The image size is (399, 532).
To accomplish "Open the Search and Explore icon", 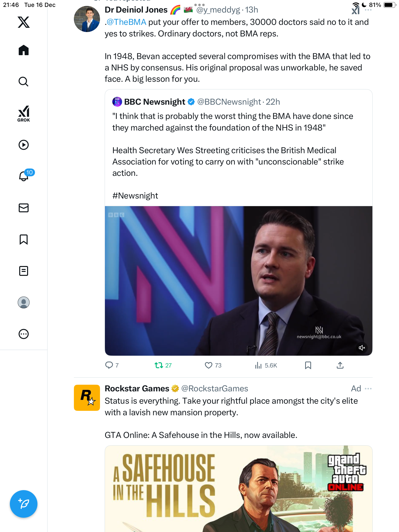I will click(24, 82).
